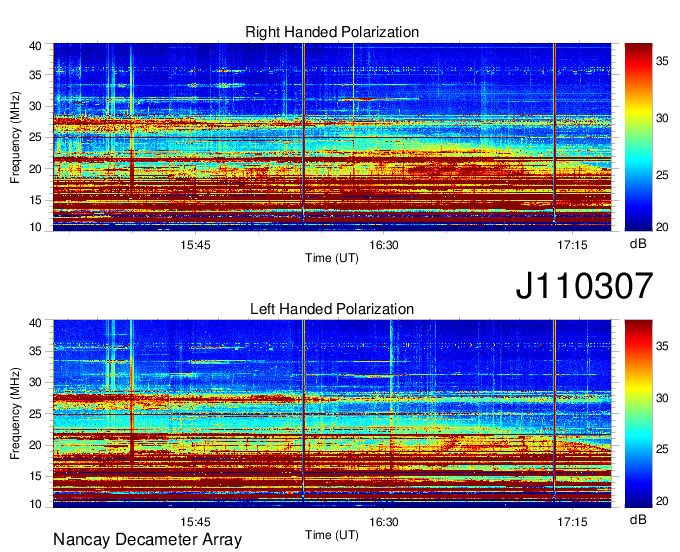Screen dimensions: 680x552
Task: Click the 15:45 time tick under left-handed plot
Action: [195, 522]
